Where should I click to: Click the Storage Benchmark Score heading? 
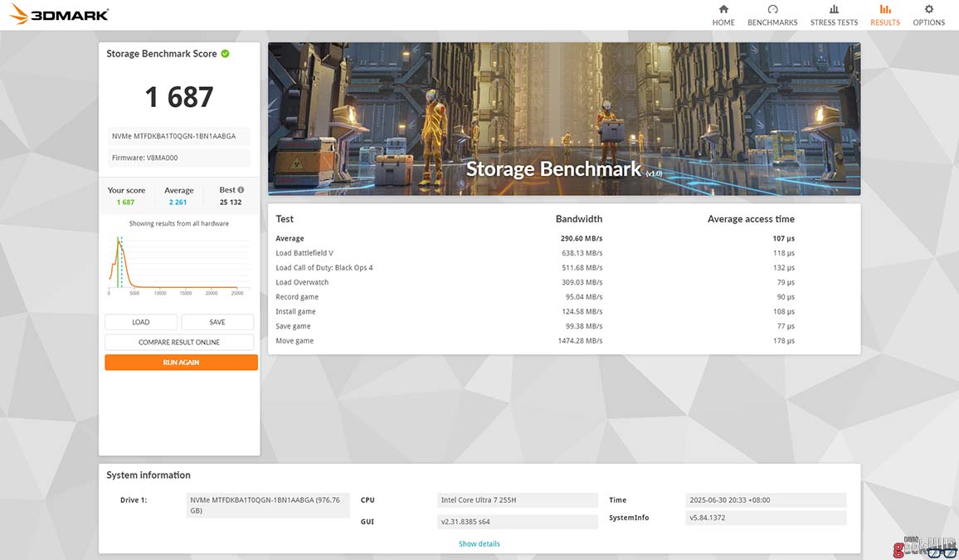162,54
